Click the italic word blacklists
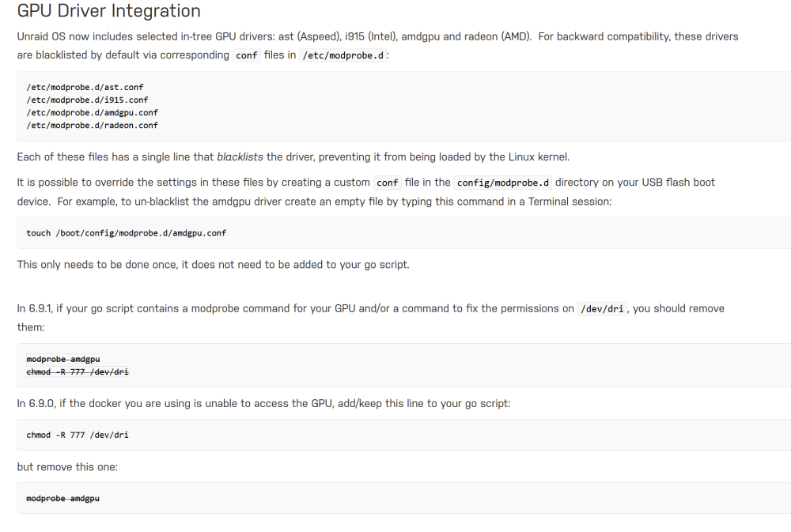 point(240,157)
